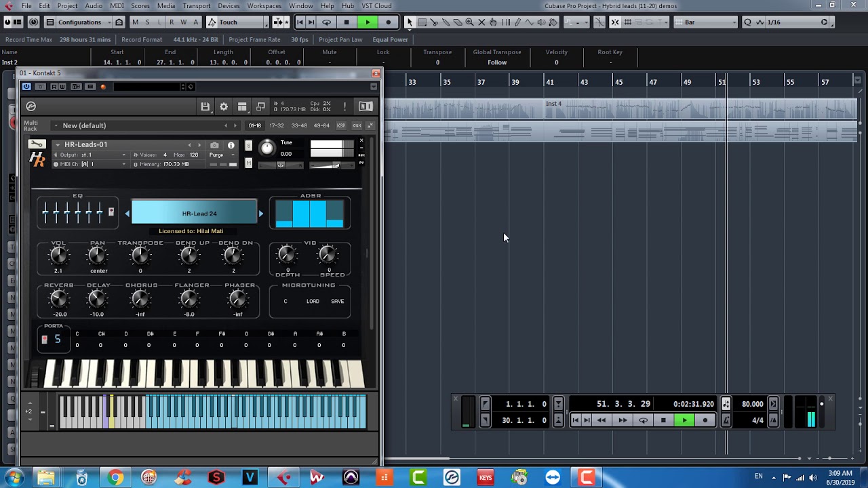Open the Bar grid type dropdown
The image size is (868, 488).
[706, 22]
